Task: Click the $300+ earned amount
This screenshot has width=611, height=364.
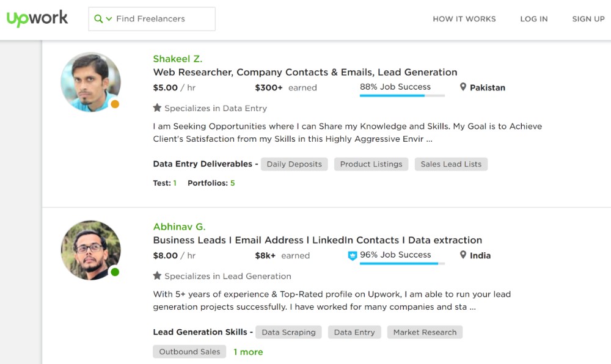Action: [286, 87]
